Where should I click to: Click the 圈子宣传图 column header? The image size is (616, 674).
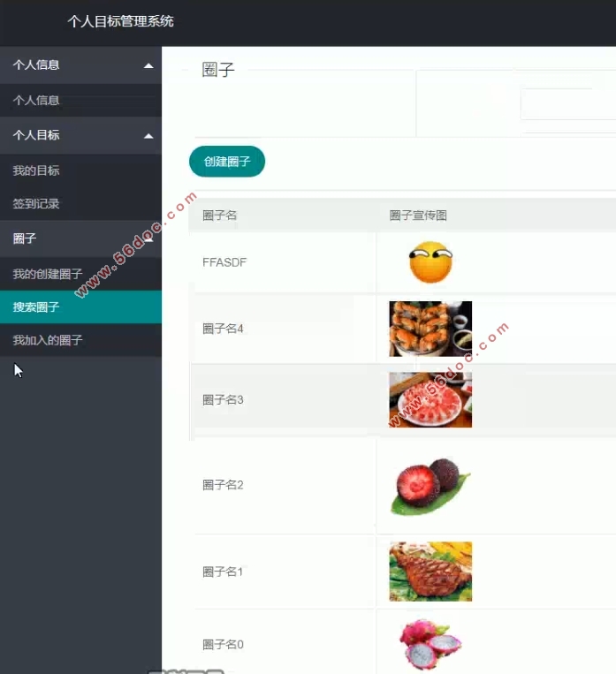pyautogui.click(x=418, y=216)
